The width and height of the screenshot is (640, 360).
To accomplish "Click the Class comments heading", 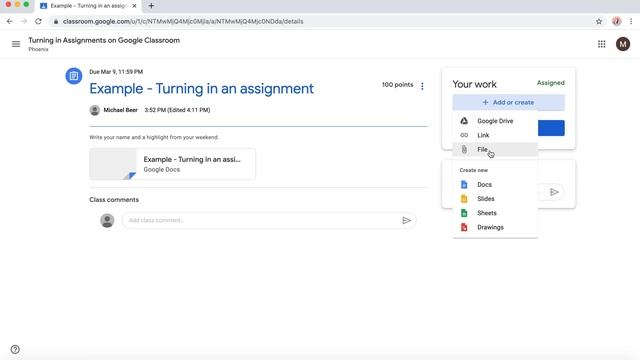I will pyautogui.click(x=114, y=200).
